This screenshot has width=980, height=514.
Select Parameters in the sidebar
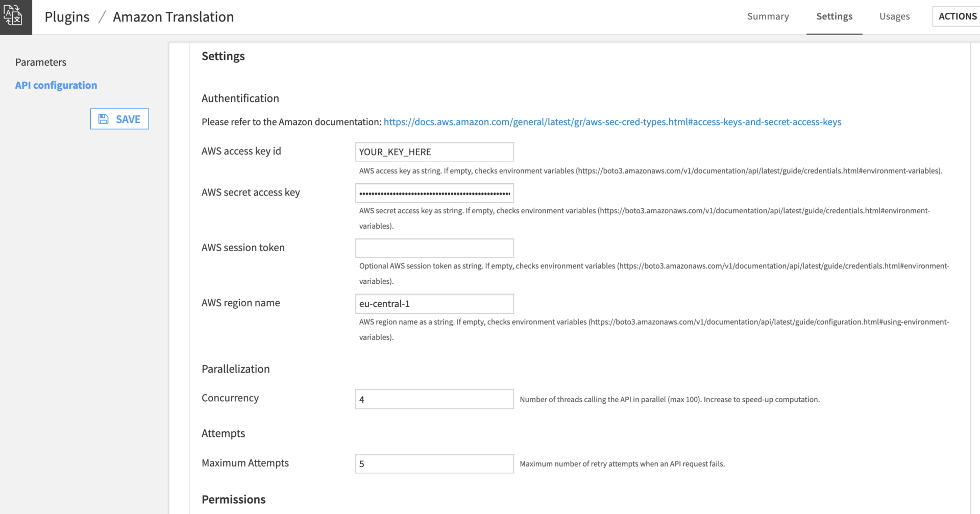[x=41, y=62]
